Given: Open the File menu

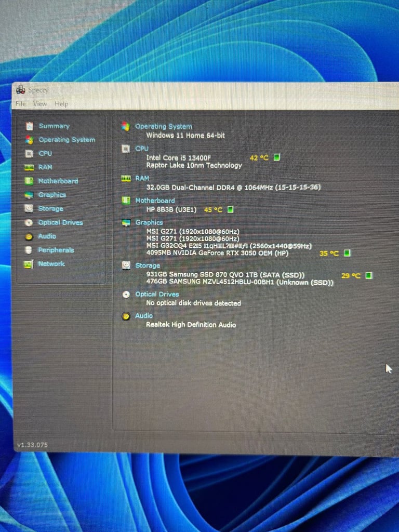Looking at the screenshot, I should click(21, 103).
